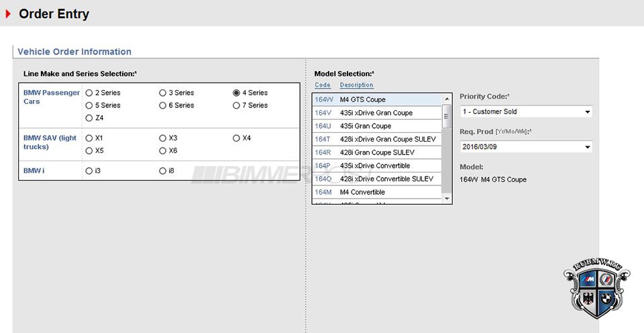
Task: Select the 2 Series radio button
Action: click(x=89, y=93)
